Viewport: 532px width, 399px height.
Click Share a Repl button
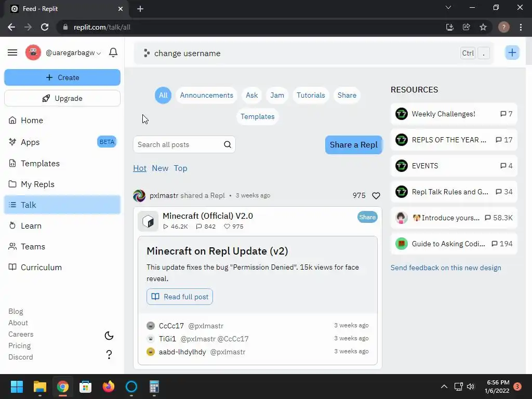(x=353, y=145)
